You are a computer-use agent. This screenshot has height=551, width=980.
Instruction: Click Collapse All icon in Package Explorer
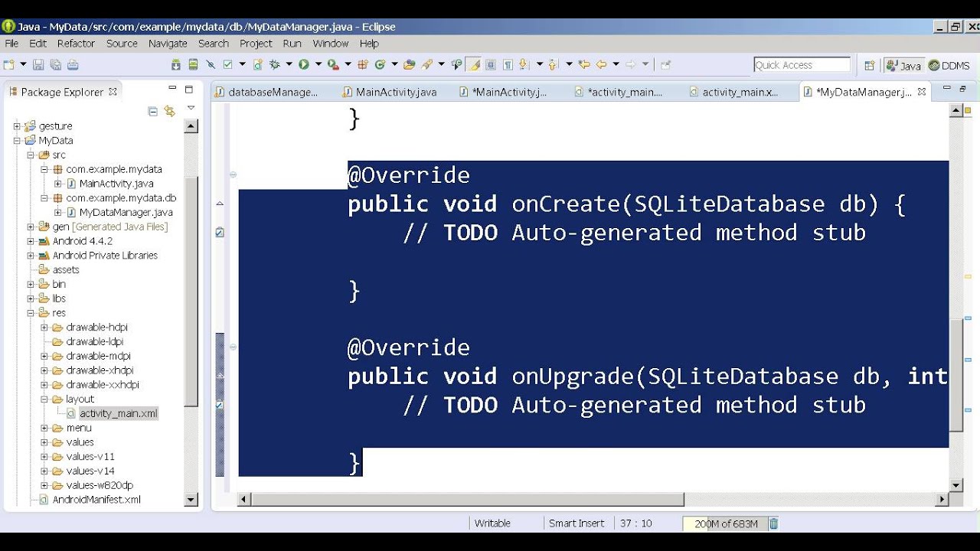152,112
